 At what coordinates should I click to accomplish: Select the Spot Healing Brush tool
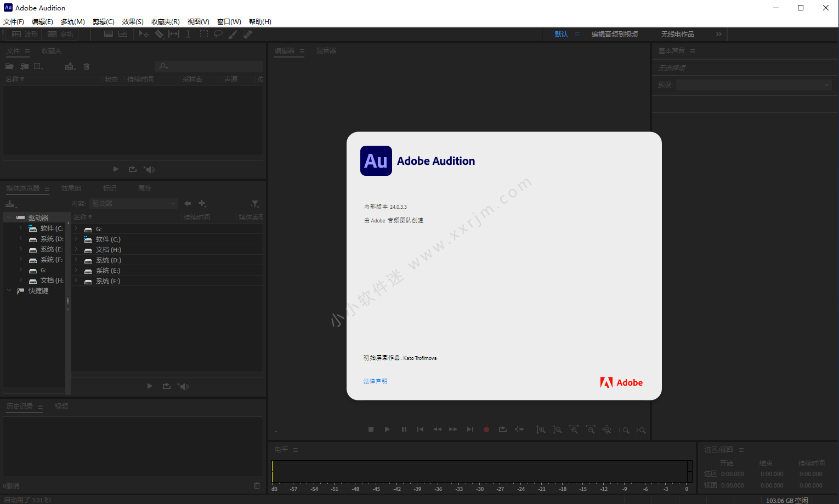pyautogui.click(x=248, y=34)
